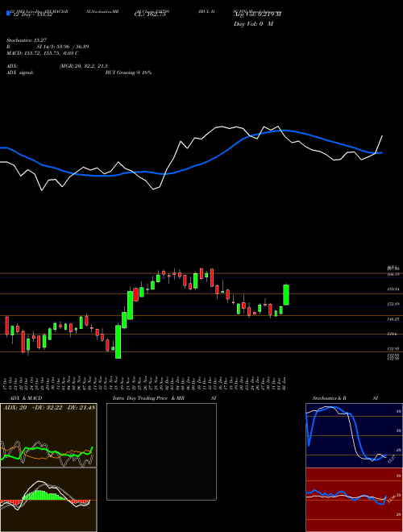Screen dimensions: 403x532
Task: Click the 'Intra Day Trading Price & MR SI' title
Action: (164, 398)
